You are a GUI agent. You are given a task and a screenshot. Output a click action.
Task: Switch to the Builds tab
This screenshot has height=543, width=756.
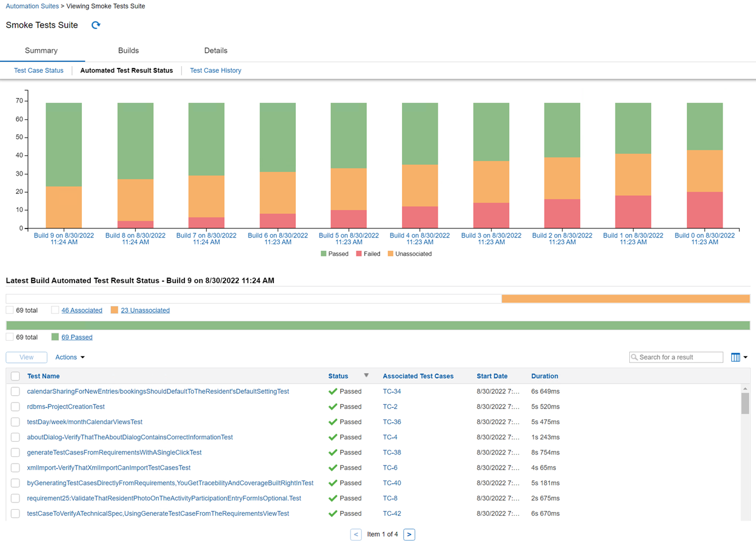pyautogui.click(x=128, y=51)
